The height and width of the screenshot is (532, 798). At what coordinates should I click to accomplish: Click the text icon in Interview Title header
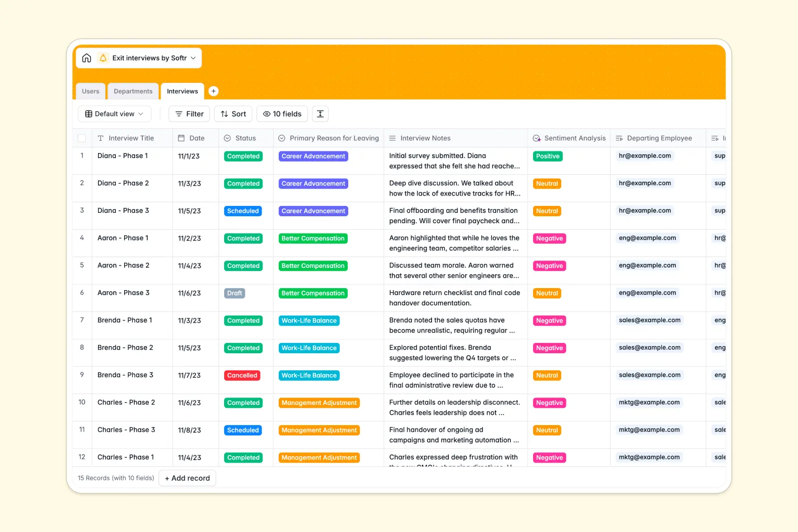[x=100, y=138]
